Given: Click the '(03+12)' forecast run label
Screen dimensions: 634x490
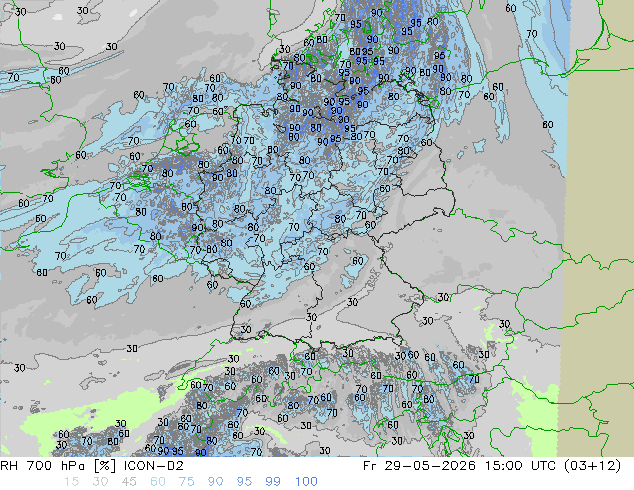Looking at the screenshot, I should 592,466.
